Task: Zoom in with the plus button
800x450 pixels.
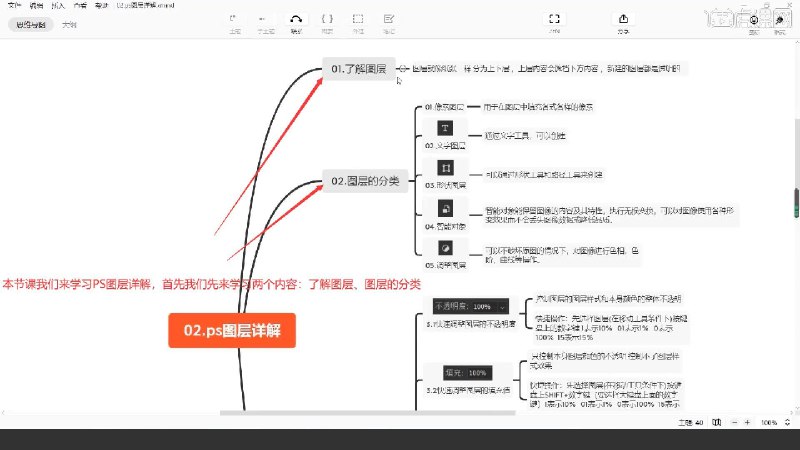Action: (747, 422)
